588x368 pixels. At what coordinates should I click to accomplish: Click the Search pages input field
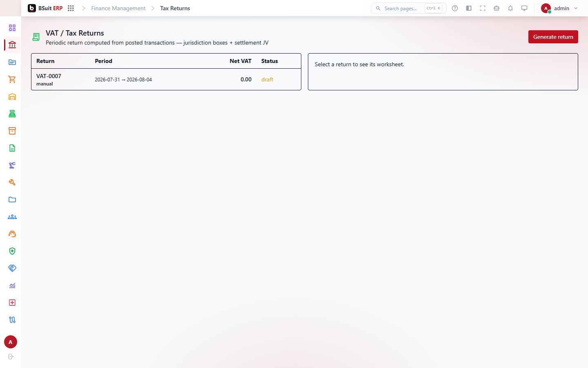(408, 8)
